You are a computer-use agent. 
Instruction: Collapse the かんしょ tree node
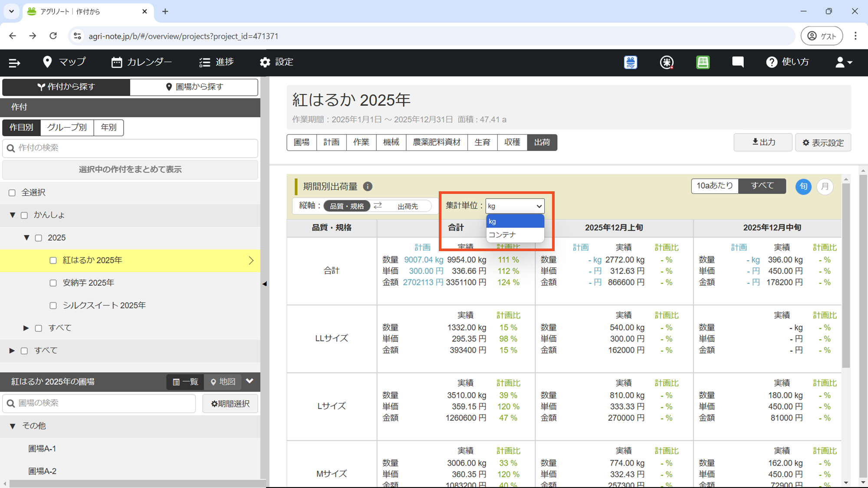pyautogui.click(x=12, y=215)
